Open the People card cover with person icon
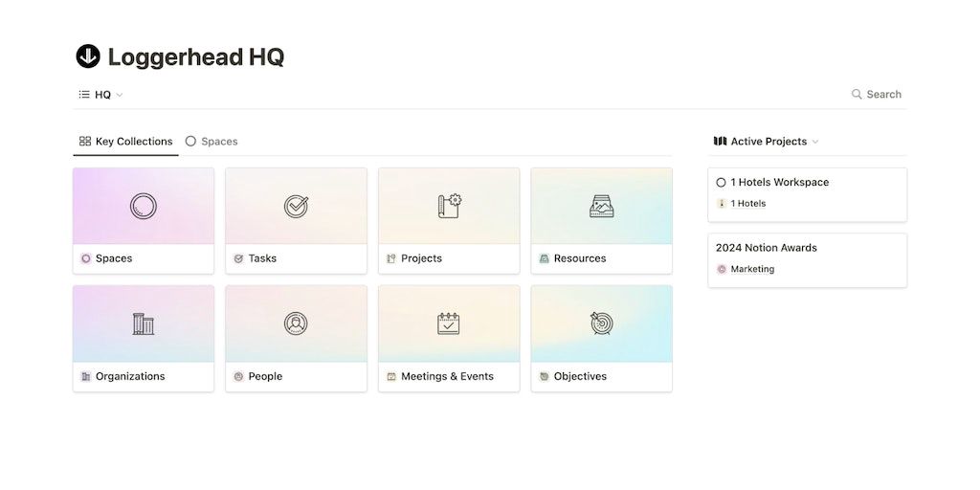 pyautogui.click(x=297, y=323)
